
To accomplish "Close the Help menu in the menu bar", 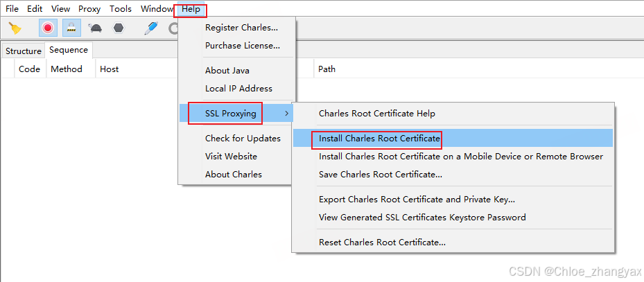I will pos(191,9).
